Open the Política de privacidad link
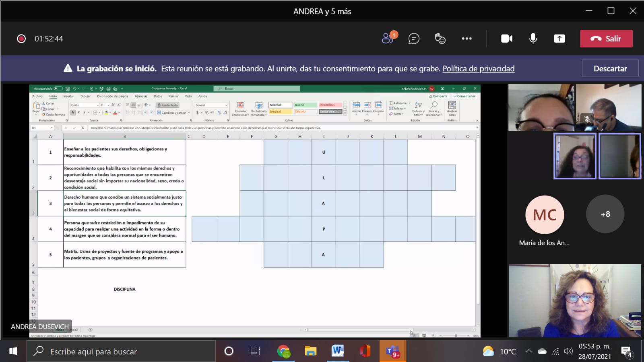Screen dimensions: 644x362 click(x=479, y=68)
